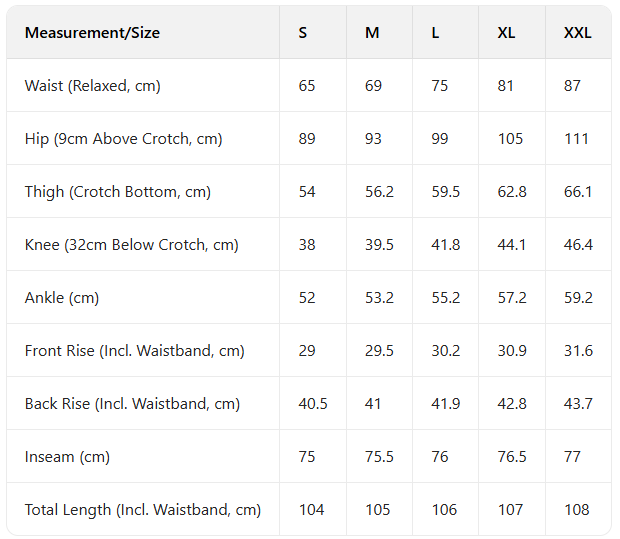Click the Waist (Relaxed, cm) row label

pos(93,86)
